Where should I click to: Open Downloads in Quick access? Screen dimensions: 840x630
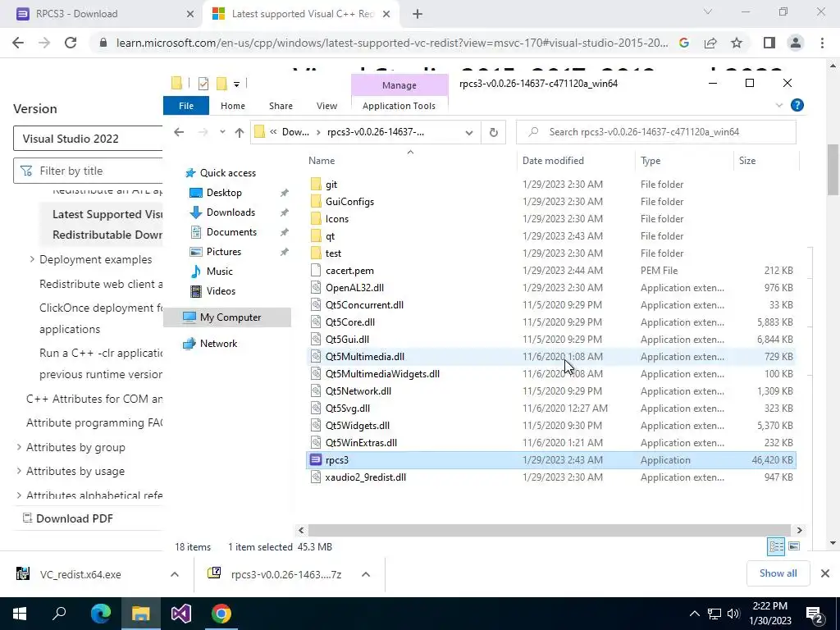coord(231,212)
